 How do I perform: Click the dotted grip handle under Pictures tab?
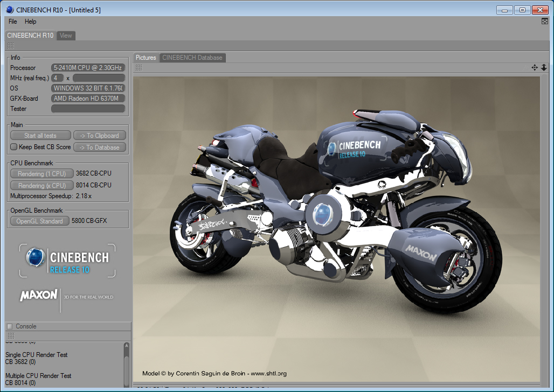139,68
